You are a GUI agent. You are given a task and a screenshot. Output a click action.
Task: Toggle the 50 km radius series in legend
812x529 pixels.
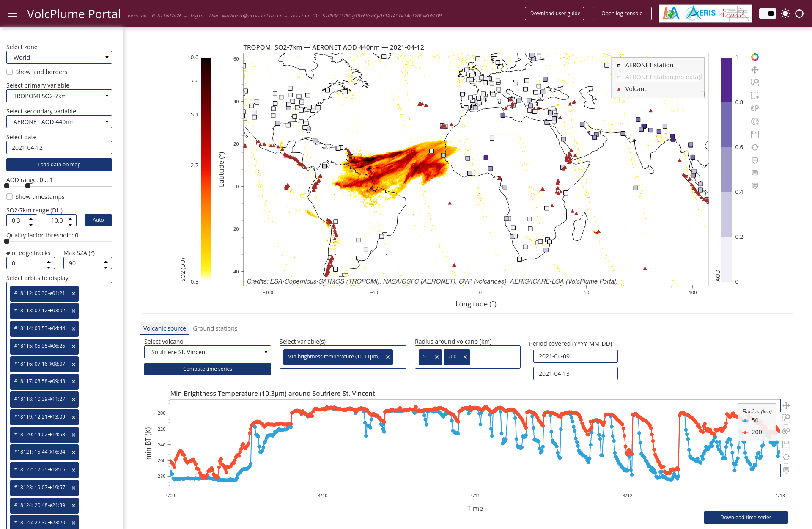pyautogui.click(x=751, y=421)
